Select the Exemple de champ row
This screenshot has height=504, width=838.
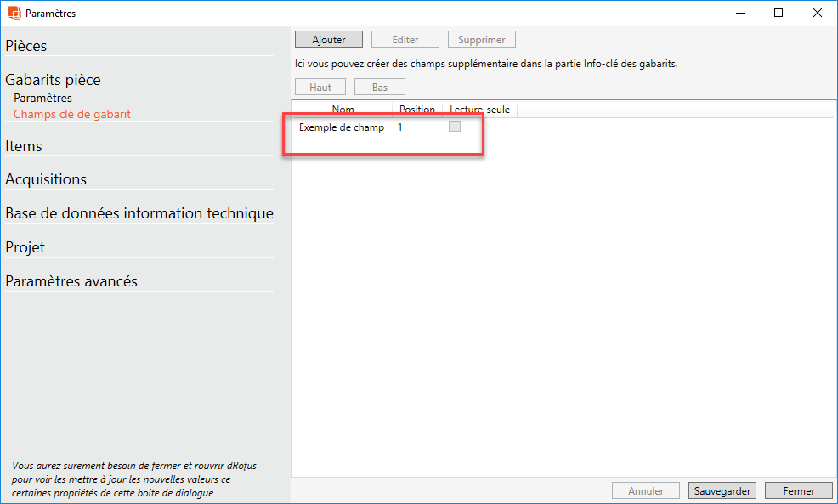pyautogui.click(x=342, y=127)
